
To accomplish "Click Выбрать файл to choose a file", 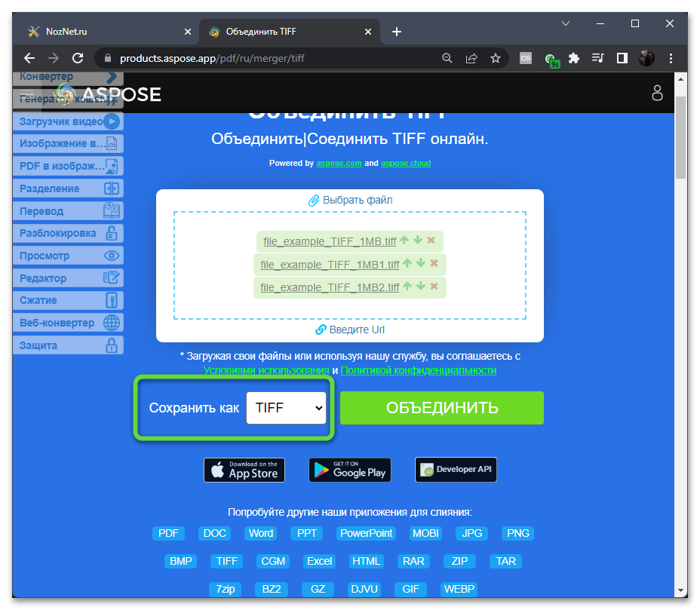I will (351, 200).
